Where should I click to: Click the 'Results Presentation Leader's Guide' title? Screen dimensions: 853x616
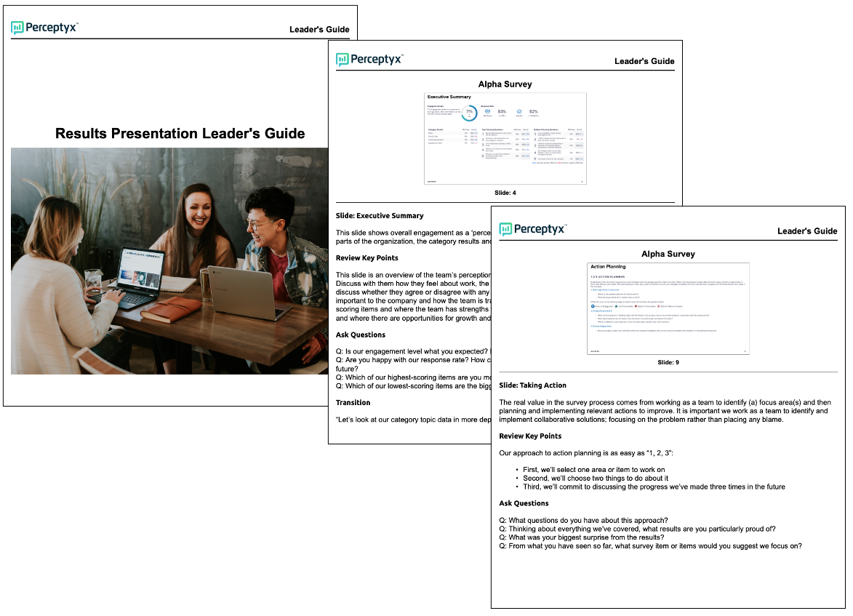click(180, 133)
